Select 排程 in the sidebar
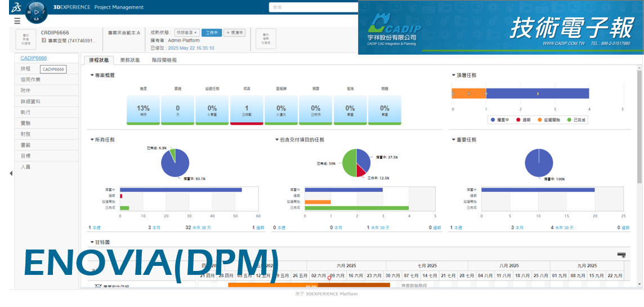The height and width of the screenshot is (307, 644). click(26, 69)
